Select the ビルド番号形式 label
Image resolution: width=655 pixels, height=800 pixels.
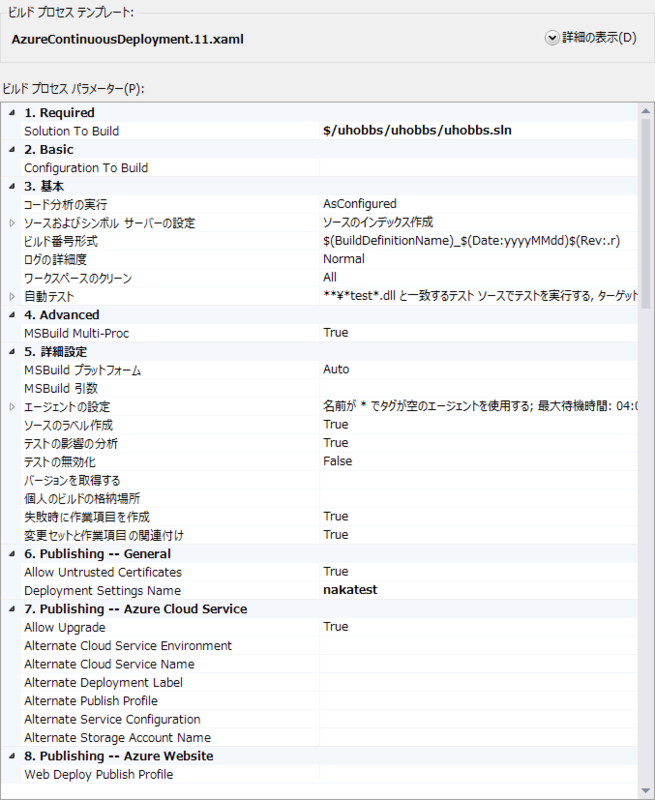tap(61, 241)
